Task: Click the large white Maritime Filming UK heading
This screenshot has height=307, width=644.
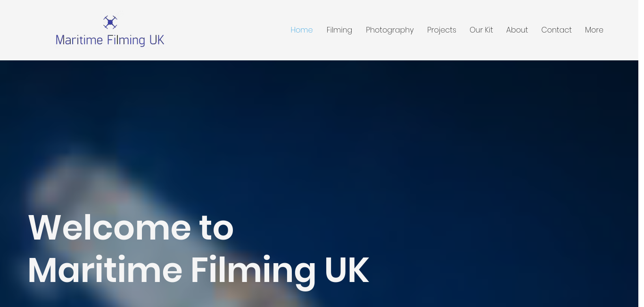Action: pyautogui.click(x=198, y=271)
